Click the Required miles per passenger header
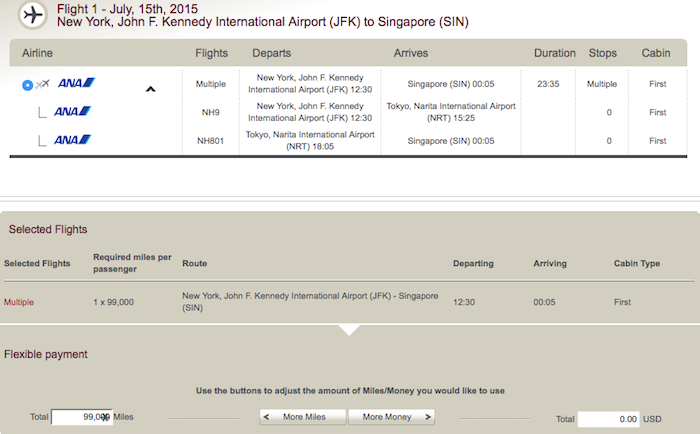700x434 pixels. pyautogui.click(x=132, y=263)
